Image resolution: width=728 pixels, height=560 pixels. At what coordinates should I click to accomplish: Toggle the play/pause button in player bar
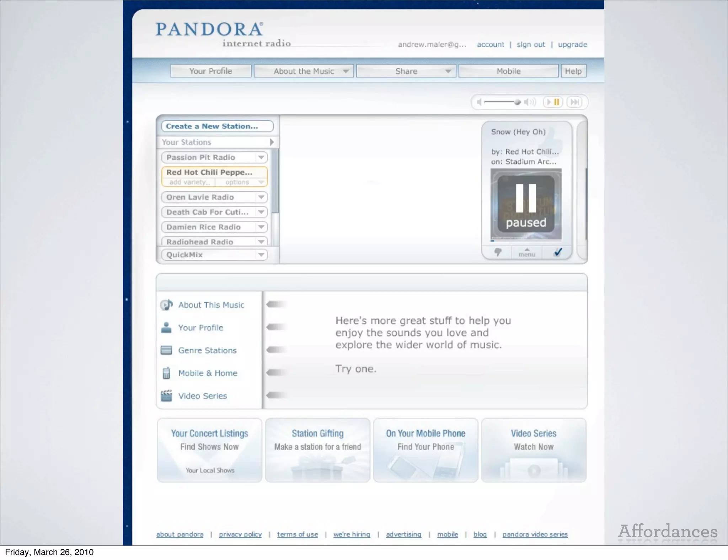click(553, 102)
